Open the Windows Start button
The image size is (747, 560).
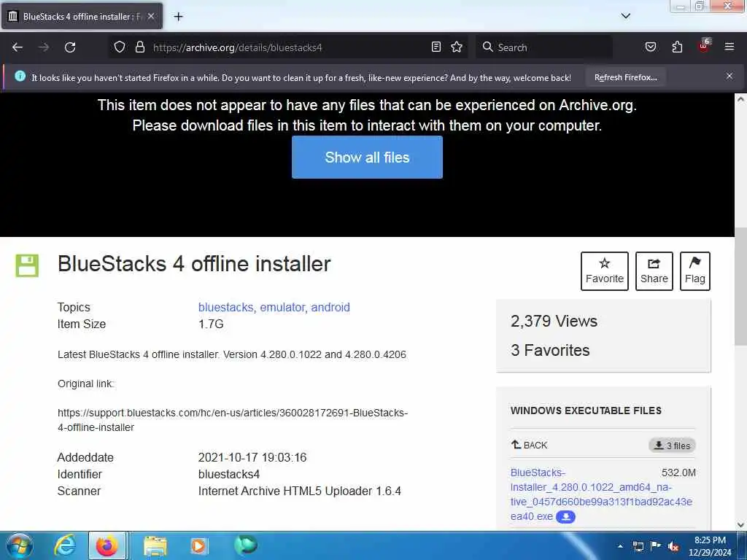(20, 545)
